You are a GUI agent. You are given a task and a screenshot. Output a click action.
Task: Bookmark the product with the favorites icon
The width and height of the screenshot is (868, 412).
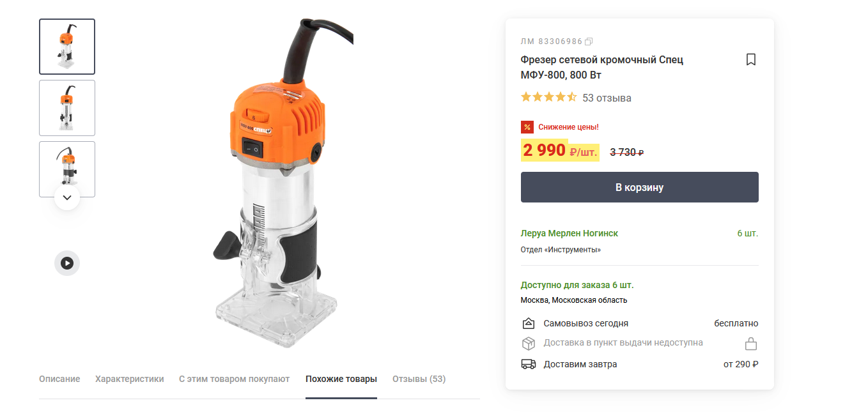coord(751,59)
